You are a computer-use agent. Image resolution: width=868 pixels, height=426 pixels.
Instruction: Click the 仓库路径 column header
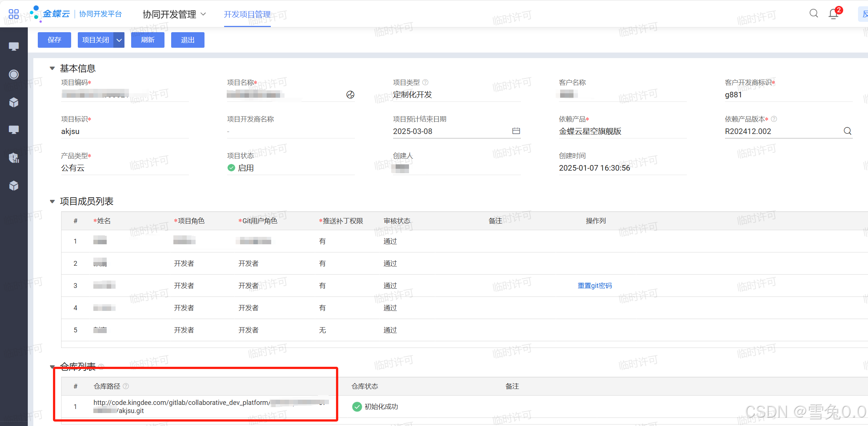(107, 386)
